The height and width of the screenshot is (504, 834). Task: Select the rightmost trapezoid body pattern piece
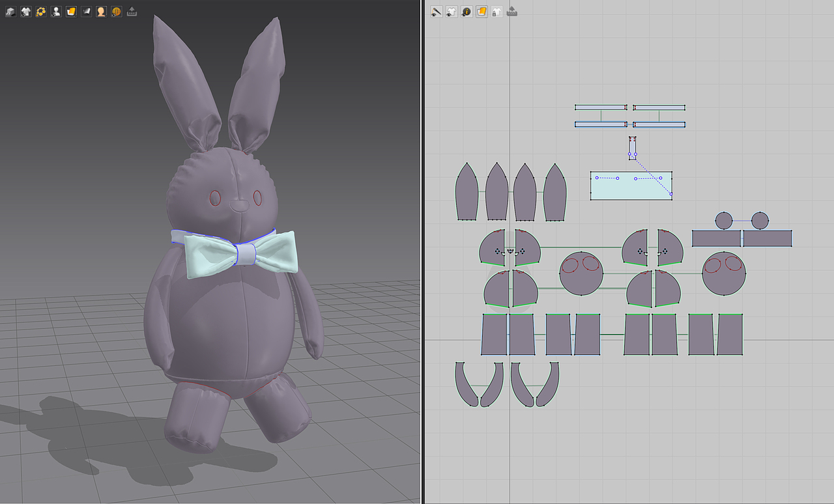pos(730,335)
